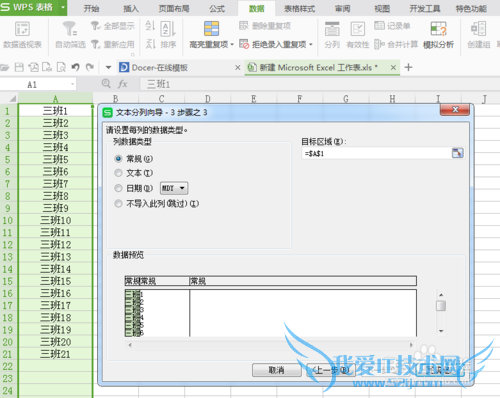Click the preview scrollbar down arrow
500x398 pixels.
(x=441, y=331)
